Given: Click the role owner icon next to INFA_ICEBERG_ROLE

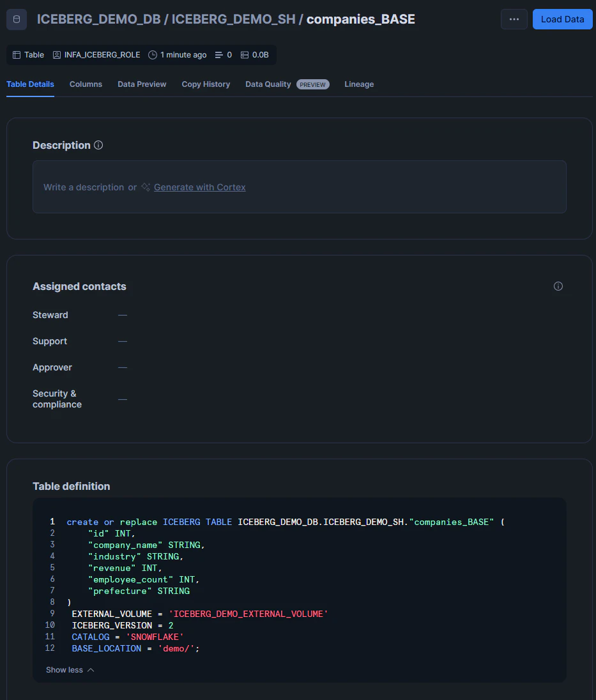Looking at the screenshot, I should tap(57, 55).
